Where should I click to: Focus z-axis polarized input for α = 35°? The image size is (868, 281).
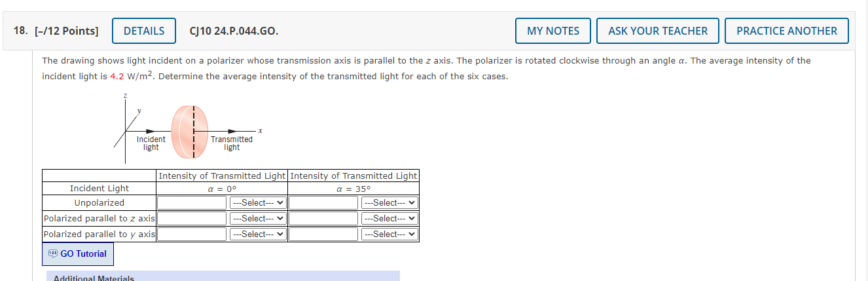coord(323,219)
